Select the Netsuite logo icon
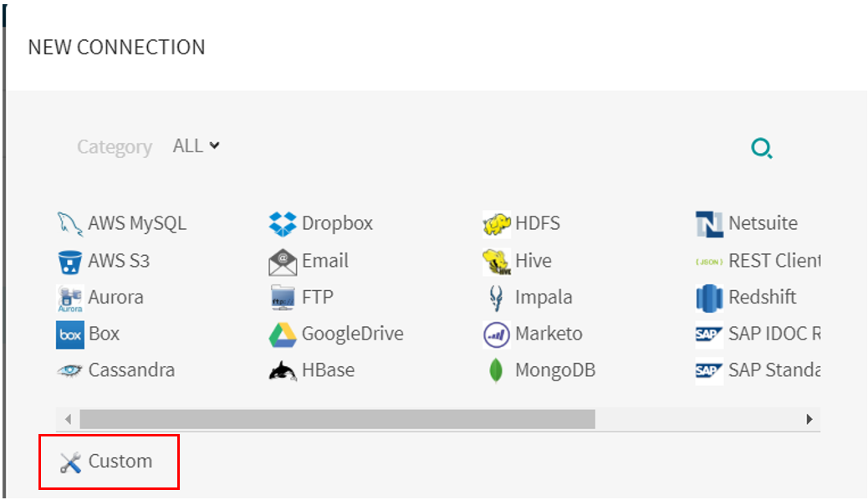This screenshot has height=500, width=868. coord(709,224)
